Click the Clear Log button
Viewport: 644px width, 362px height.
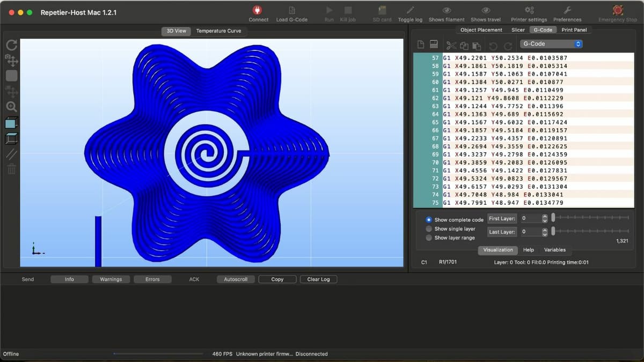click(x=318, y=279)
